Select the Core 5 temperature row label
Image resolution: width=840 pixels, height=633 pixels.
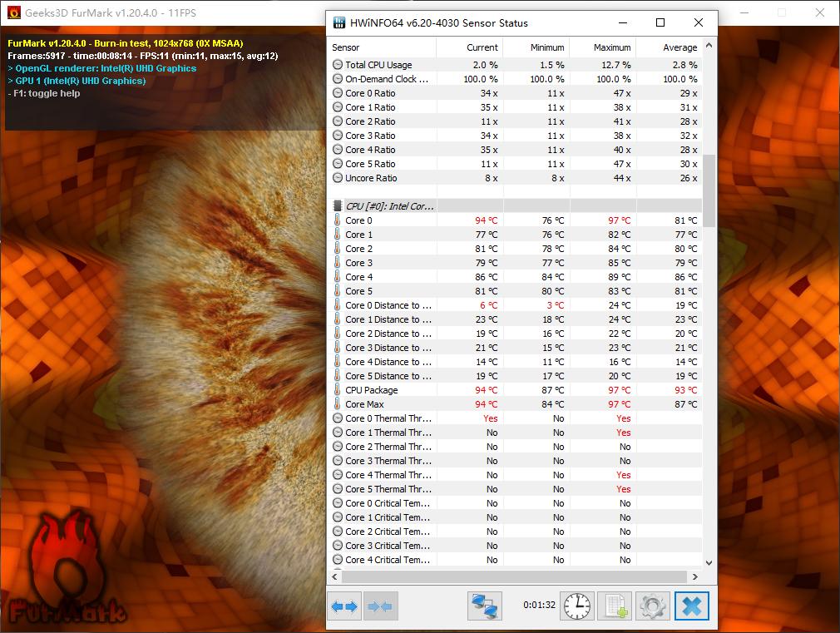point(358,291)
